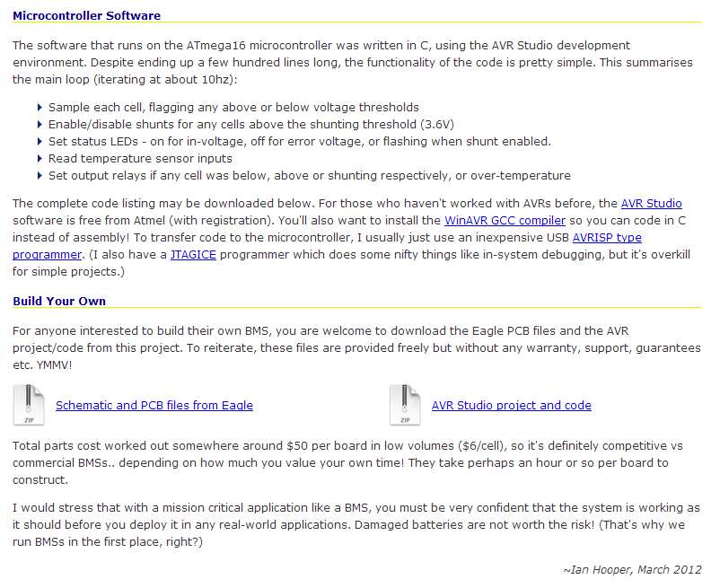Screen dimensions: 711x588
Task: Click the '~Ian Hooper, March 2012' signature
Action: (633, 570)
